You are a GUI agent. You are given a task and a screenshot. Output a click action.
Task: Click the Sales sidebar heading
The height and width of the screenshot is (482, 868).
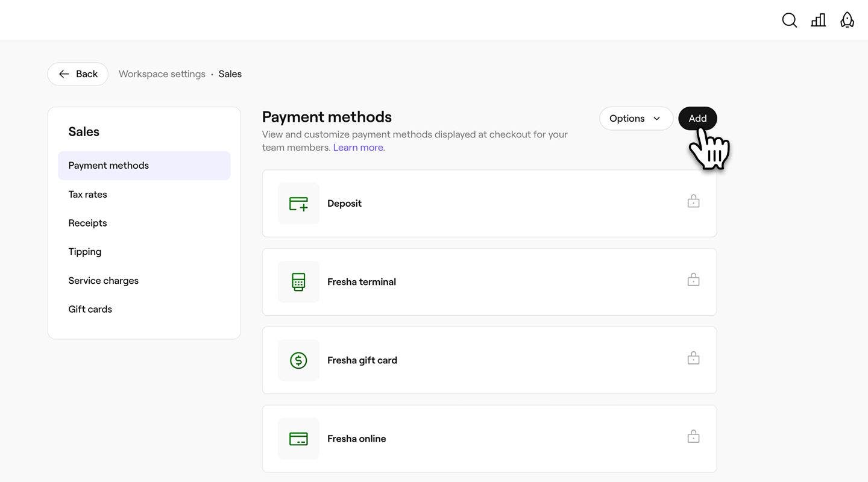click(x=84, y=132)
